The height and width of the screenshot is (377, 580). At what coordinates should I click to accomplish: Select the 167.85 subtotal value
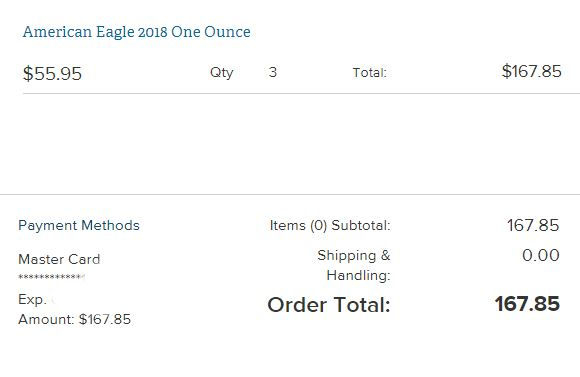[533, 225]
